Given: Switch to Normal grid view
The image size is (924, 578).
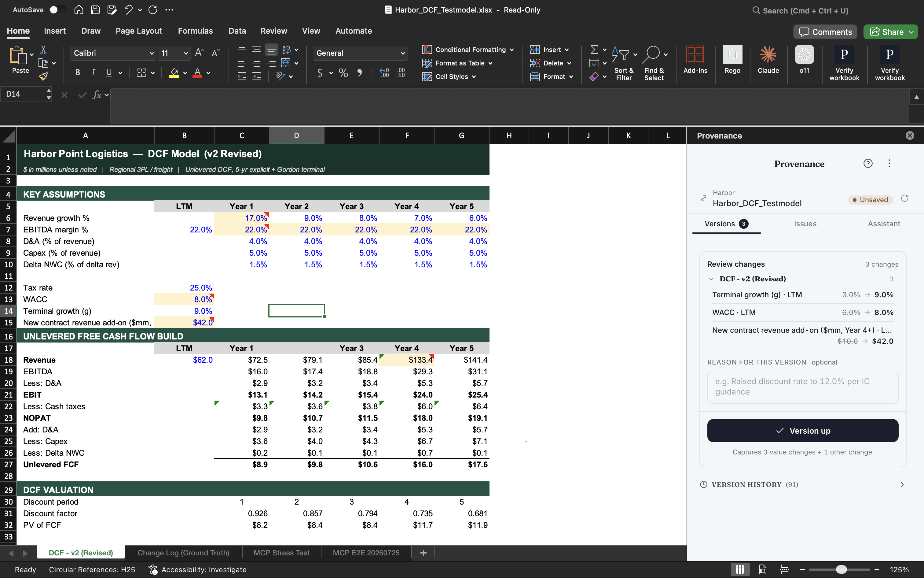Looking at the screenshot, I should click(x=740, y=569).
